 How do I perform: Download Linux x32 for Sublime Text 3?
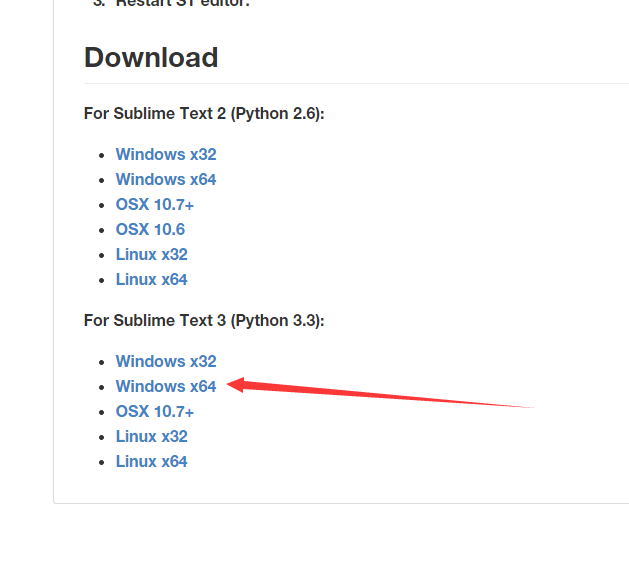tap(152, 437)
